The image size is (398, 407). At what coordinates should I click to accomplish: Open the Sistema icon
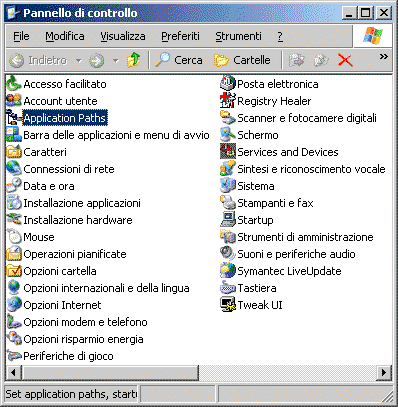228,186
